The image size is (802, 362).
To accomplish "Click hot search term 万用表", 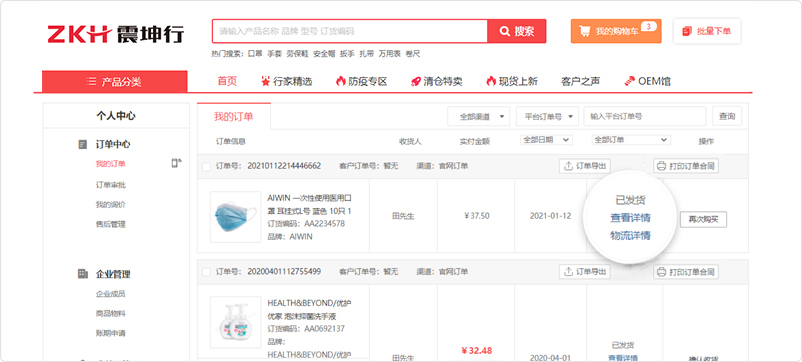I will (390, 54).
